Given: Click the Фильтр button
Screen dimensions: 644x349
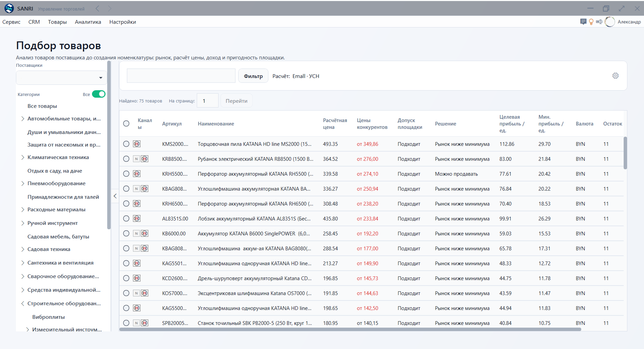Looking at the screenshot, I should coord(253,76).
